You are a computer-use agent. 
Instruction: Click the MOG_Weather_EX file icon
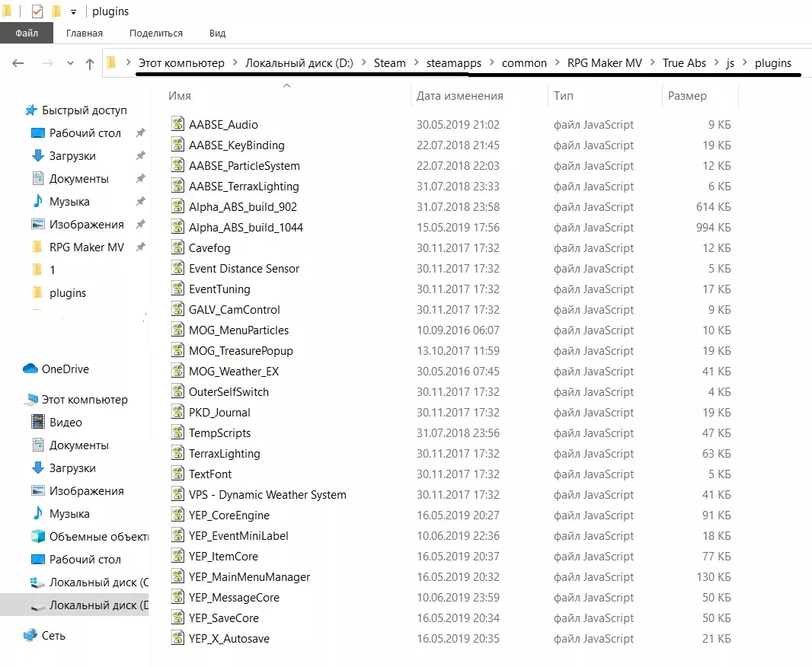tap(177, 371)
